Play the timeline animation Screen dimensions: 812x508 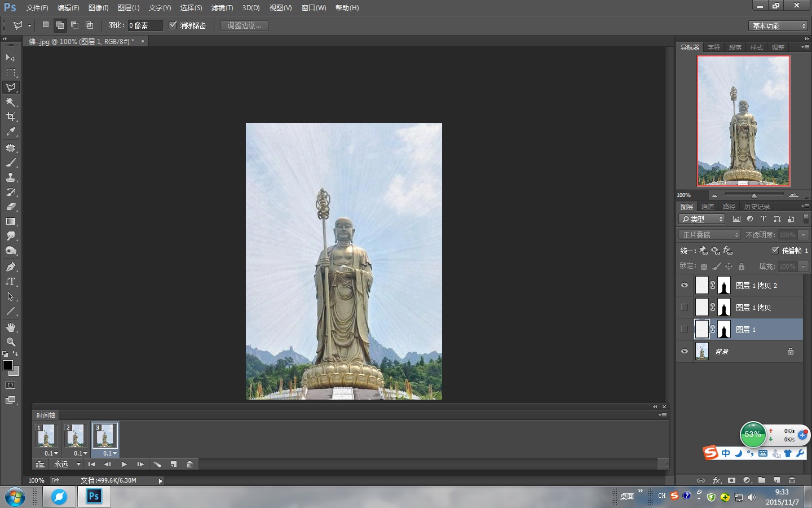pyautogui.click(x=124, y=465)
